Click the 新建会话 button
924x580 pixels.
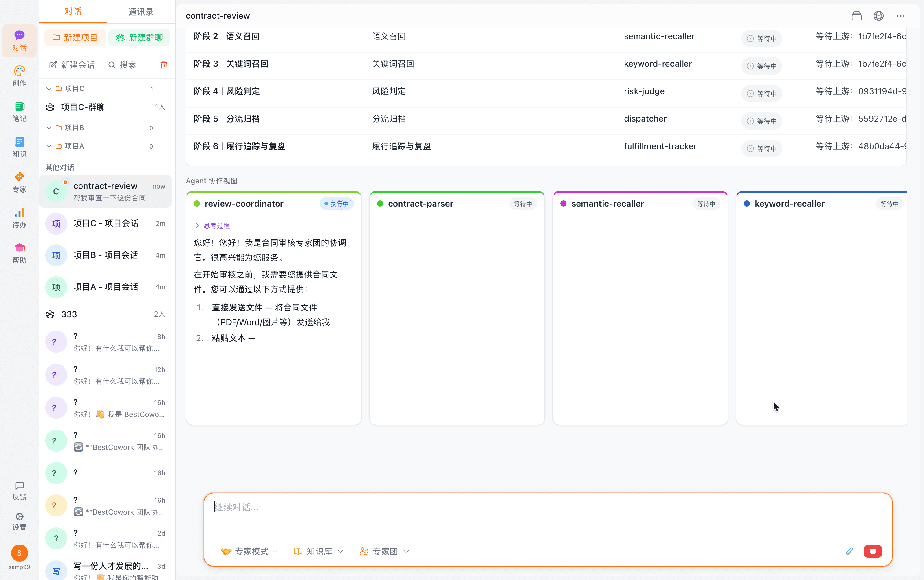[72, 65]
